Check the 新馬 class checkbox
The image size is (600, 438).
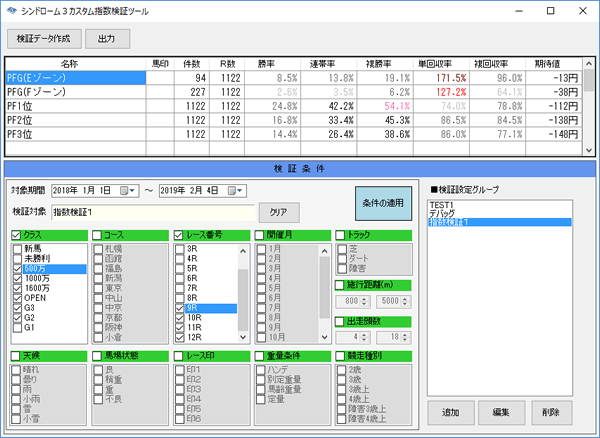click(x=17, y=249)
